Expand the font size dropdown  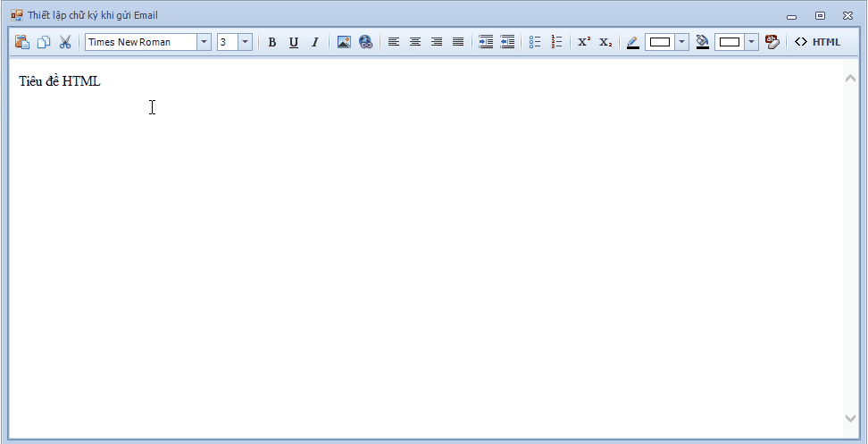[245, 42]
